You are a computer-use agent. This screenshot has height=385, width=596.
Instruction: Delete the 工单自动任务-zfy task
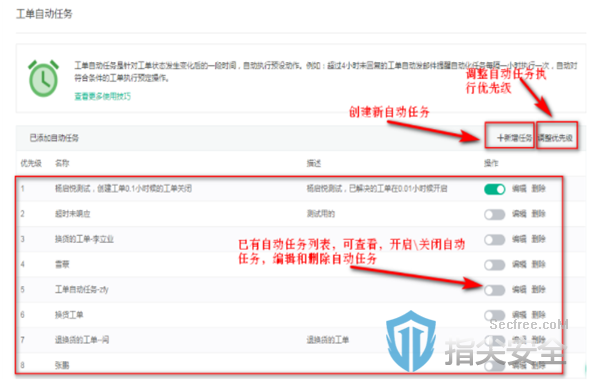pyautogui.click(x=538, y=289)
